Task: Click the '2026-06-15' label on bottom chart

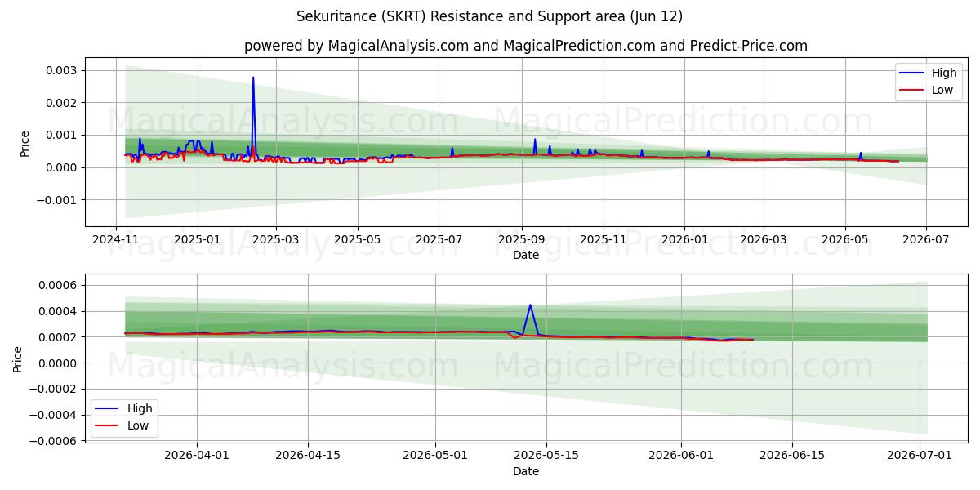Action: [x=792, y=456]
